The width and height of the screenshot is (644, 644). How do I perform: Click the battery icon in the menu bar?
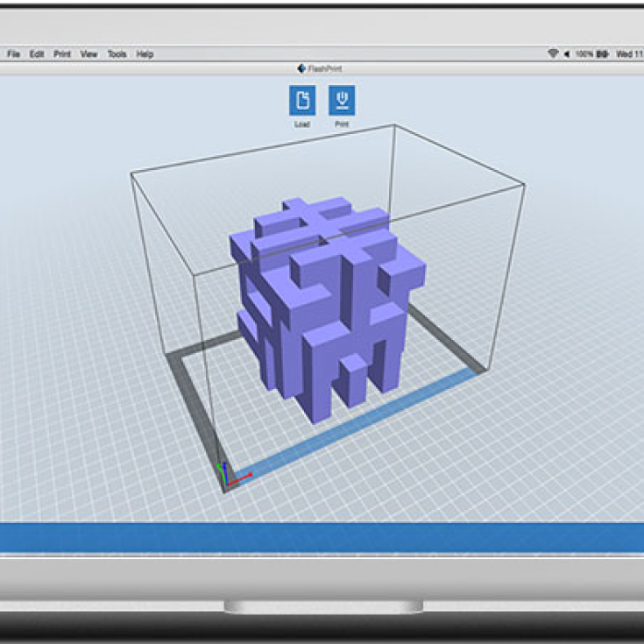point(603,54)
